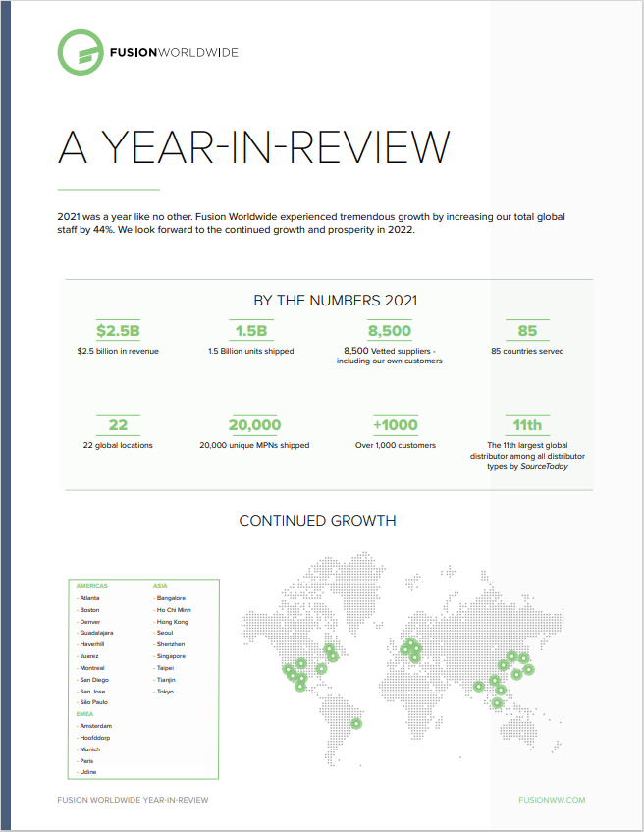This screenshot has height=832, width=644.
Task: Click Boston in the Americas list
Action: click(x=89, y=610)
